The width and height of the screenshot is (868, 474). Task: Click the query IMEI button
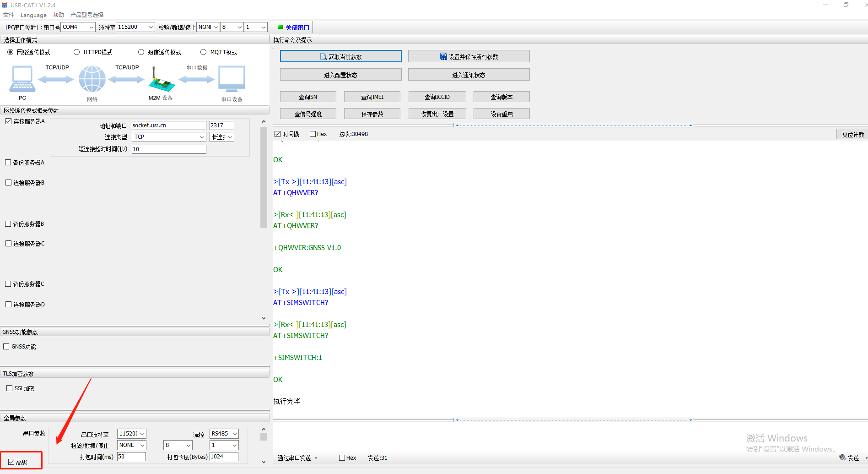tap(372, 97)
